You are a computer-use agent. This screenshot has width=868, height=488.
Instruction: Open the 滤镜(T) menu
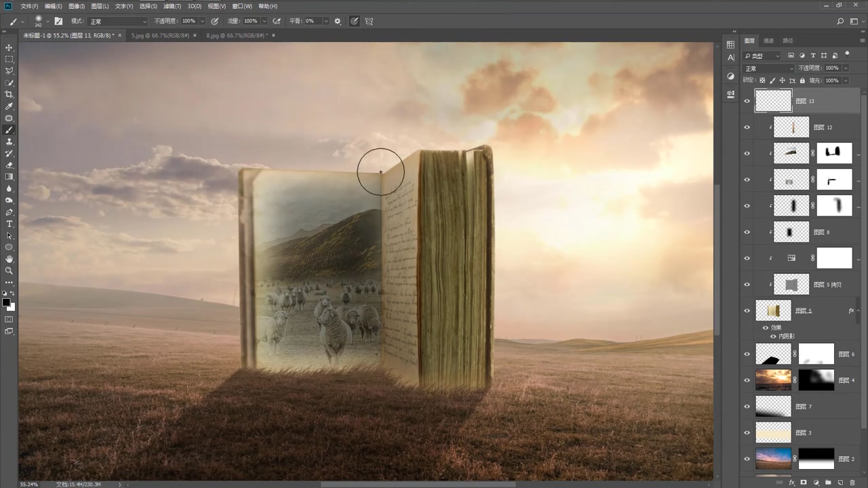pos(173,6)
